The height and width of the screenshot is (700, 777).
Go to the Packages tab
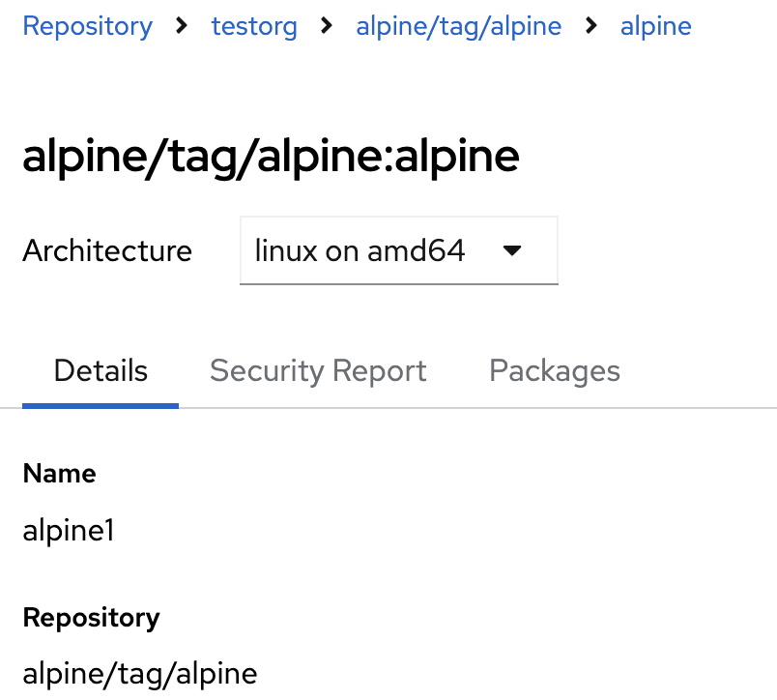click(x=555, y=371)
